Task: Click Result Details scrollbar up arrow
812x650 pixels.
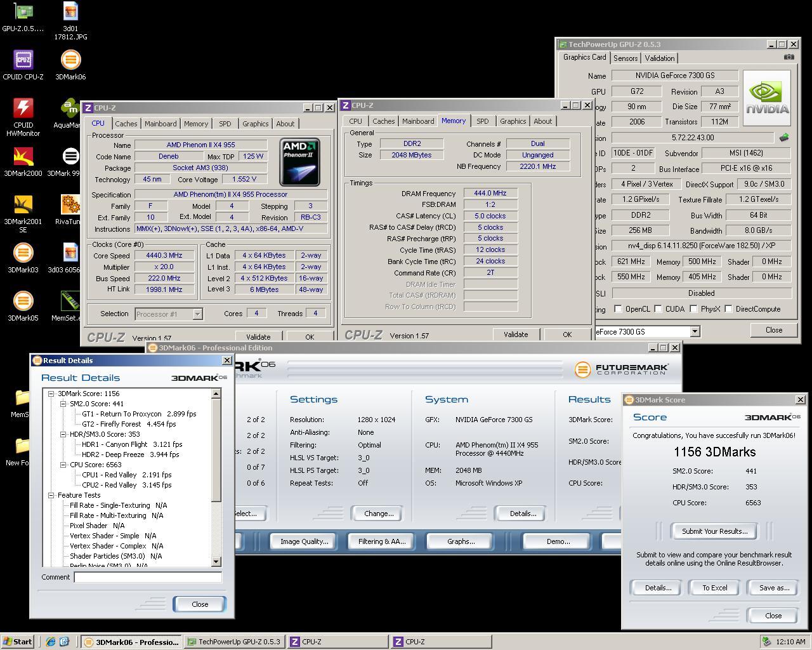Action: (216, 394)
